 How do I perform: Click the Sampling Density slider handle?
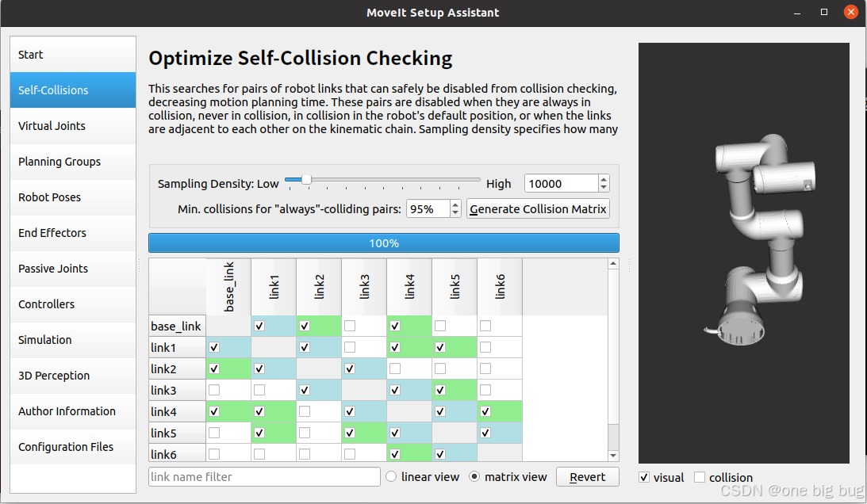click(x=306, y=180)
